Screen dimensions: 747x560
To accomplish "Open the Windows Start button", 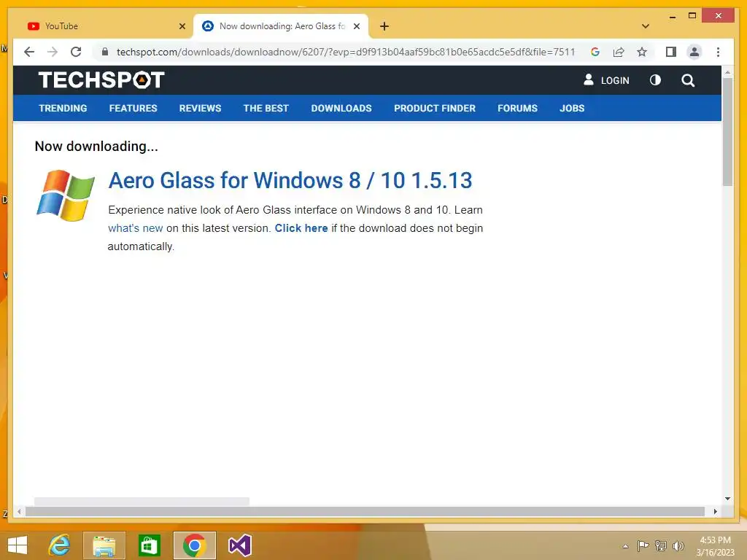I will tap(18, 545).
